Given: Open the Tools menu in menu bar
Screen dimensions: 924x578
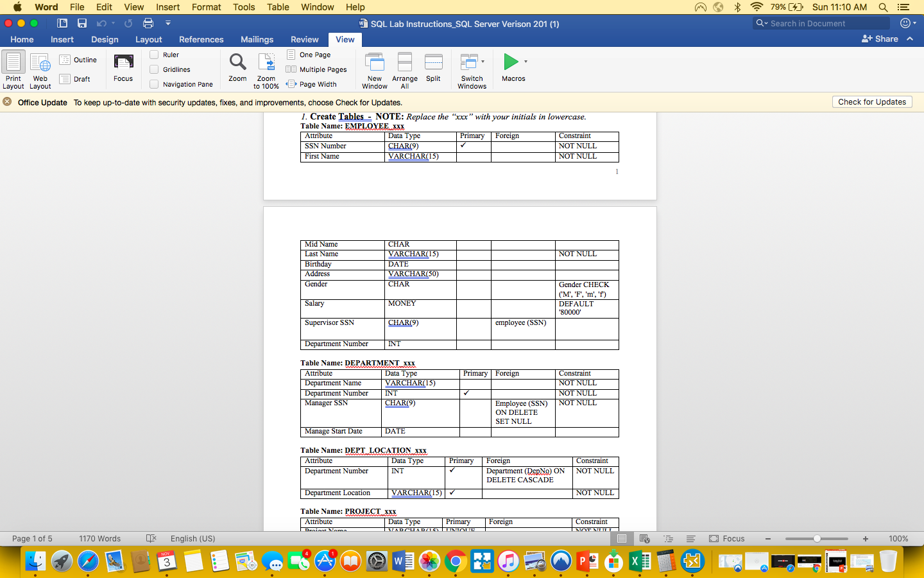Looking at the screenshot, I should tap(244, 7).
